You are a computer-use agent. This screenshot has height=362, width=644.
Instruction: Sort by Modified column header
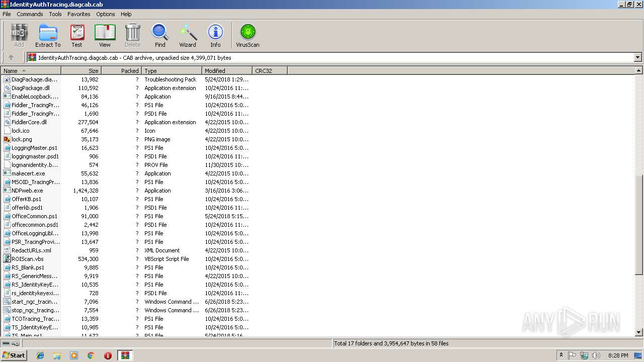pyautogui.click(x=227, y=71)
